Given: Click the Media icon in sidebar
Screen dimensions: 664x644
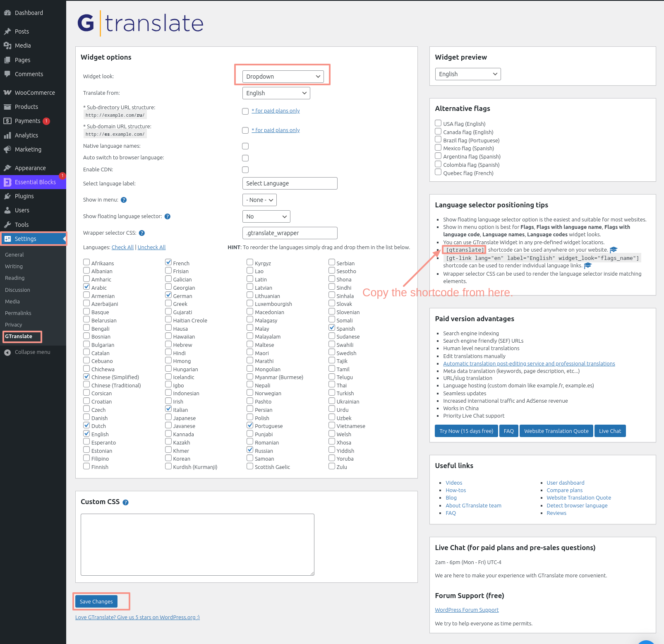Looking at the screenshot, I should (x=7, y=46).
